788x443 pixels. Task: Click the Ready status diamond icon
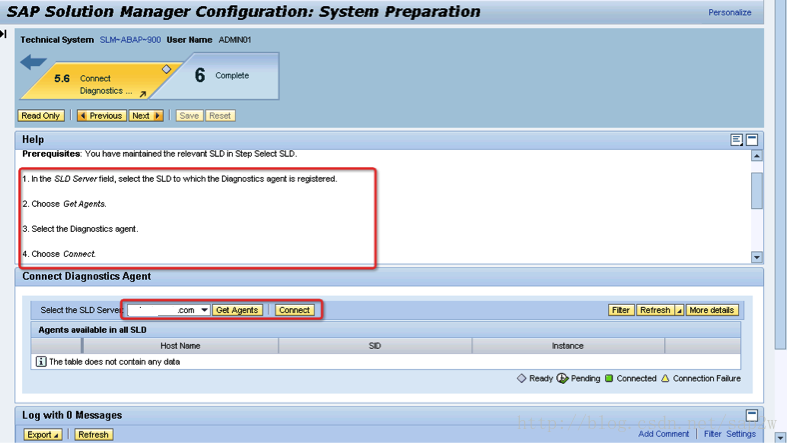[x=522, y=378]
